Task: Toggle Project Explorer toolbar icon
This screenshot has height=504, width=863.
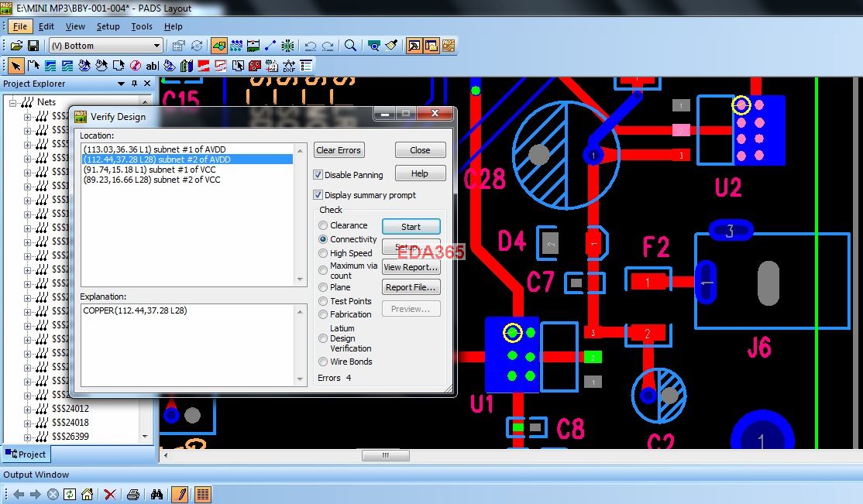Action: click(431, 46)
